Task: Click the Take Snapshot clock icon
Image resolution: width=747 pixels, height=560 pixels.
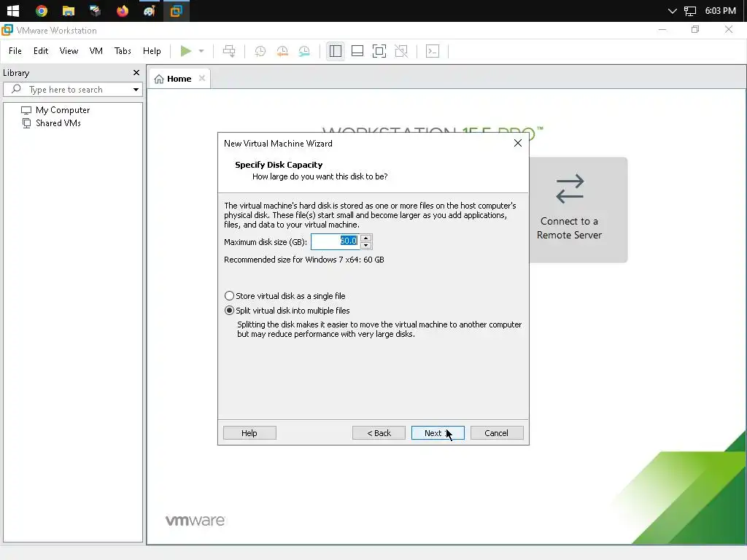Action: (x=260, y=51)
